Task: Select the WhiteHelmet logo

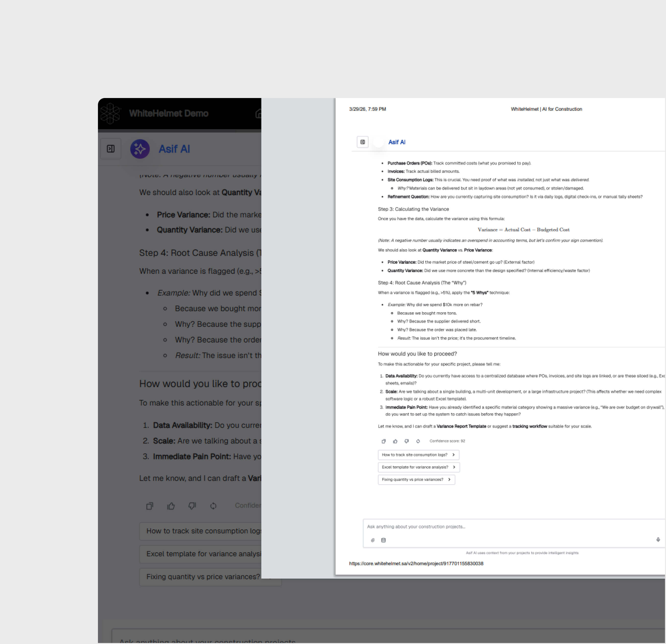Action: (x=110, y=113)
